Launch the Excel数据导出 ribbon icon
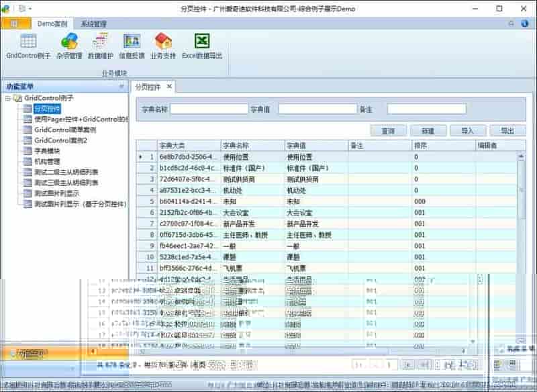Screen dimensions: 537x392 [x=202, y=46]
